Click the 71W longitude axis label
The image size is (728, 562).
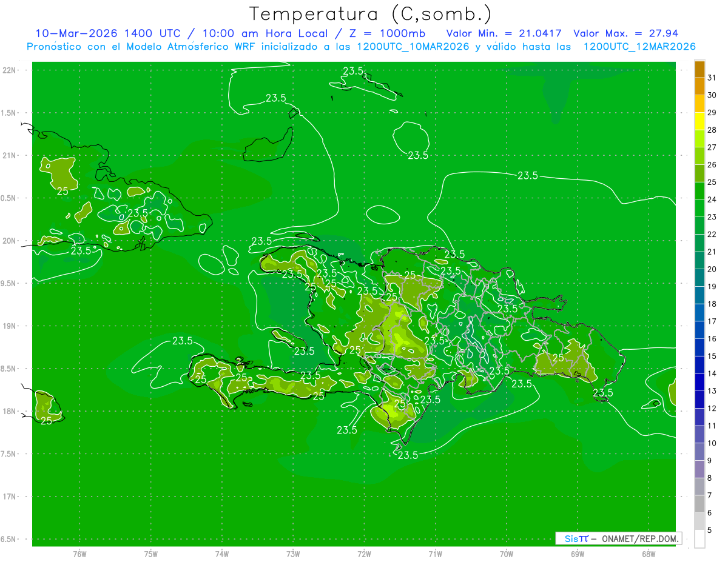435,554
